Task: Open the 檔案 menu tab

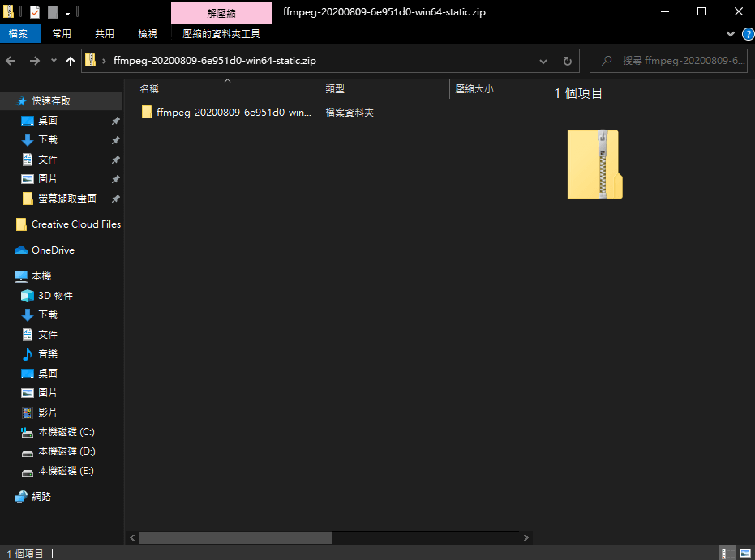Action: (19, 34)
